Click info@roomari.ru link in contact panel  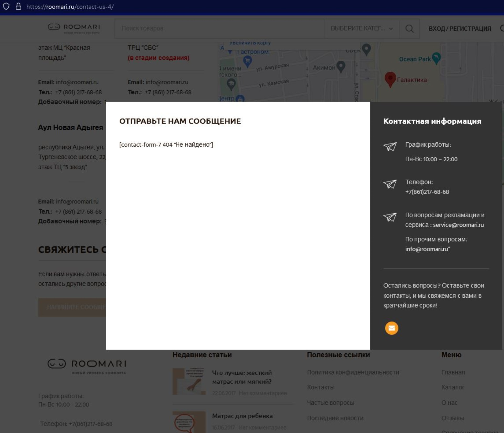[427, 249]
